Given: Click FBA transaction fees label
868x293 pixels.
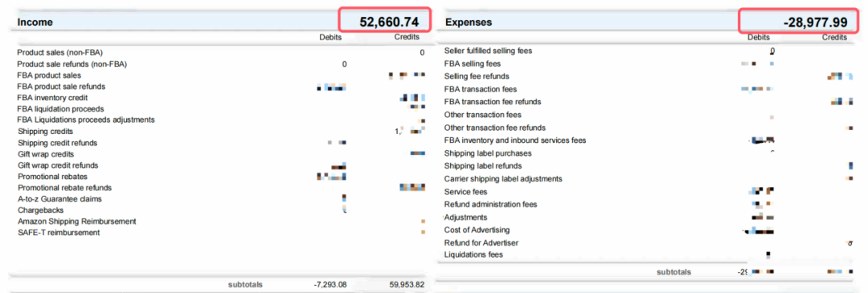Looking at the screenshot, I should click(x=481, y=89).
